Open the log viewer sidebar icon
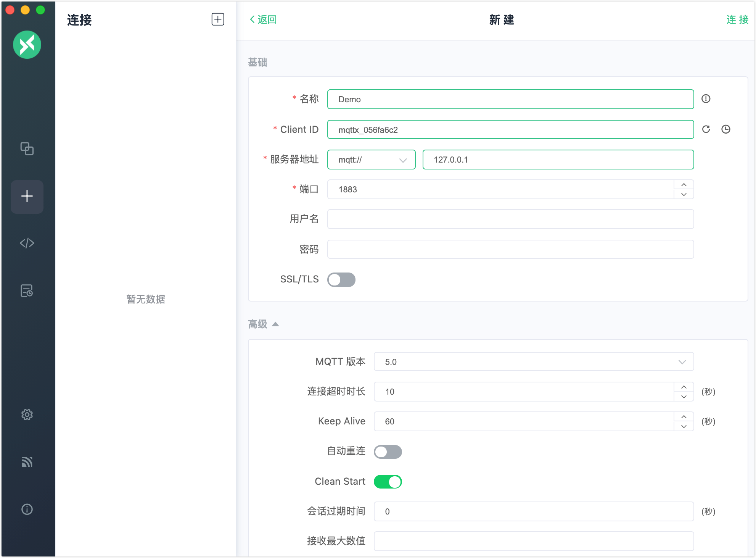The image size is (756, 558). click(27, 291)
